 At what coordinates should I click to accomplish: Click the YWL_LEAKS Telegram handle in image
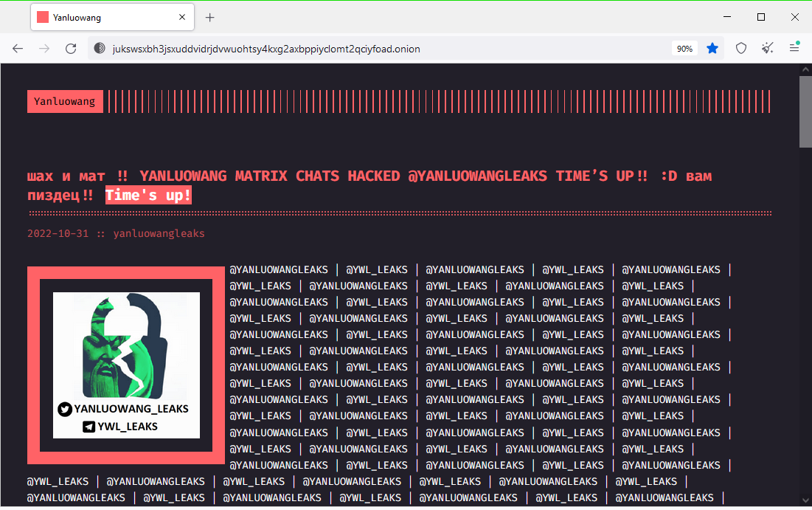128,427
